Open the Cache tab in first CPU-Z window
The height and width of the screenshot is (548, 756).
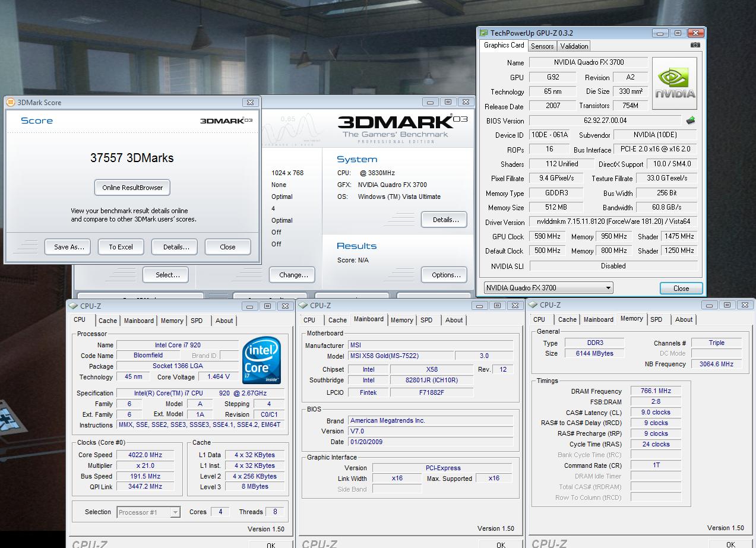[107, 321]
